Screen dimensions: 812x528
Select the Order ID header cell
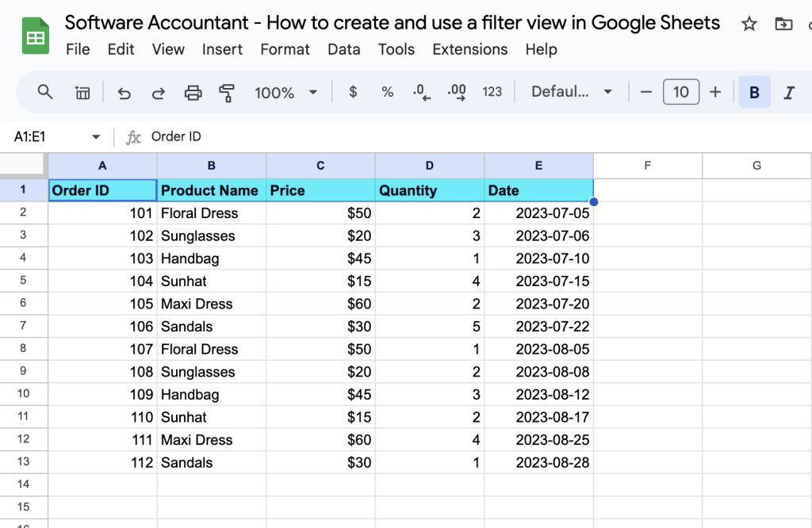[102, 190]
